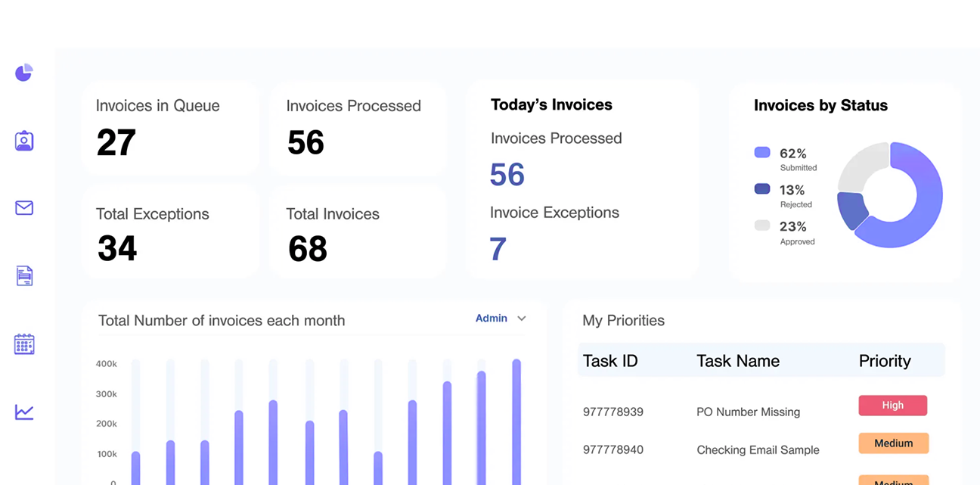The image size is (980, 485).
Task: Open the pie chart dashboard sidebar icon
Action: (24, 73)
